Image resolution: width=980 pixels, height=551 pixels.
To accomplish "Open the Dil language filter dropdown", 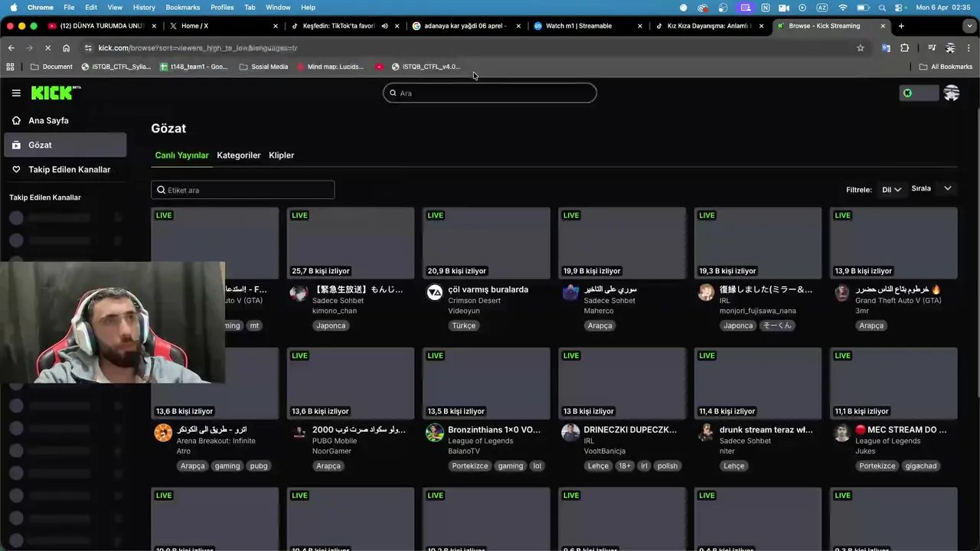I will [891, 190].
